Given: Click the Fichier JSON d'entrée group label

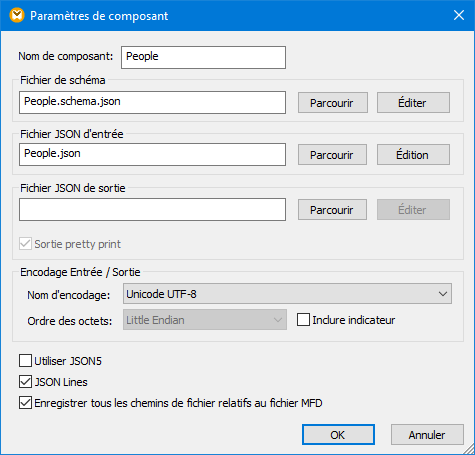Looking at the screenshot, I should coord(72,134).
